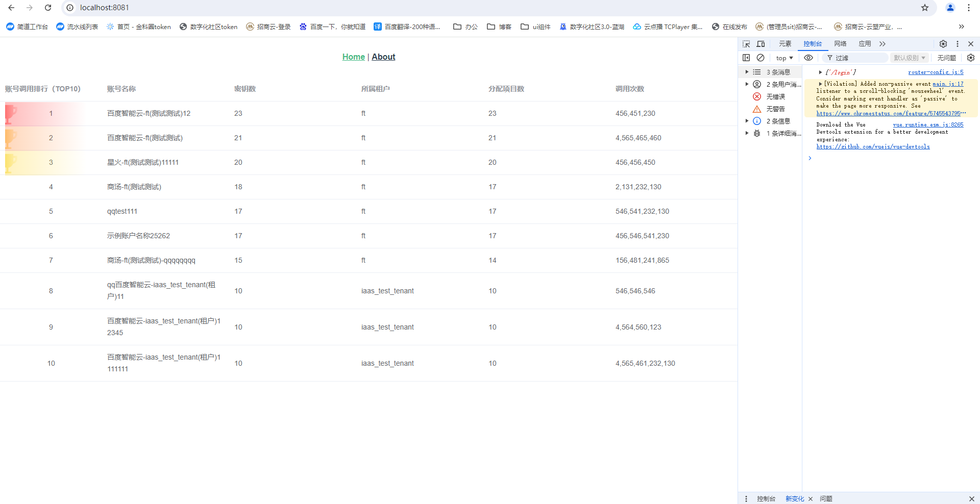Screen dimensions: 980x504
Task: Open the top context dropdown
Action: click(785, 58)
